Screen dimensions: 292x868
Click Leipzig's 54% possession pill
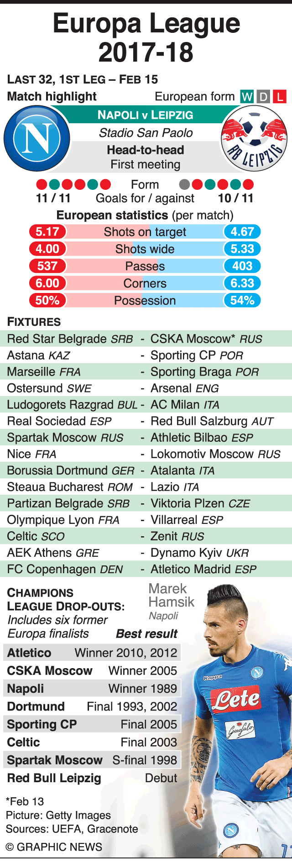coord(242,300)
